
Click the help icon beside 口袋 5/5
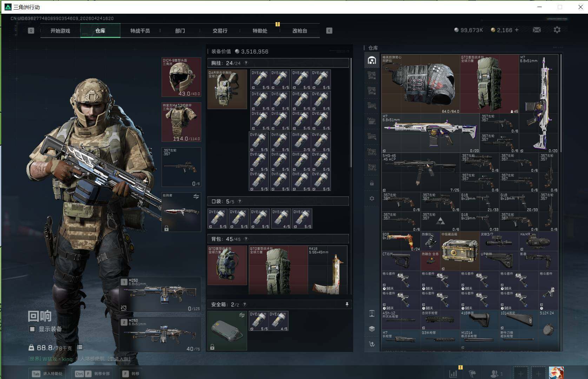click(x=240, y=202)
